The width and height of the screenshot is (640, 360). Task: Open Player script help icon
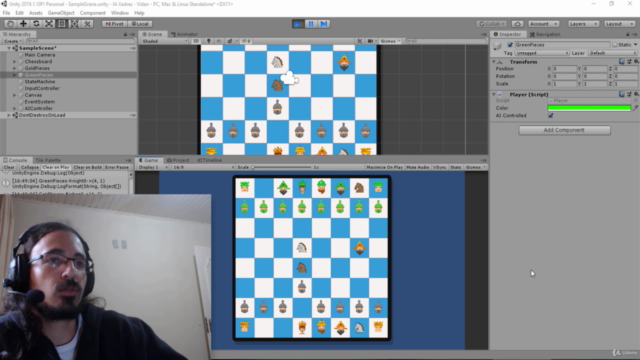622,94
